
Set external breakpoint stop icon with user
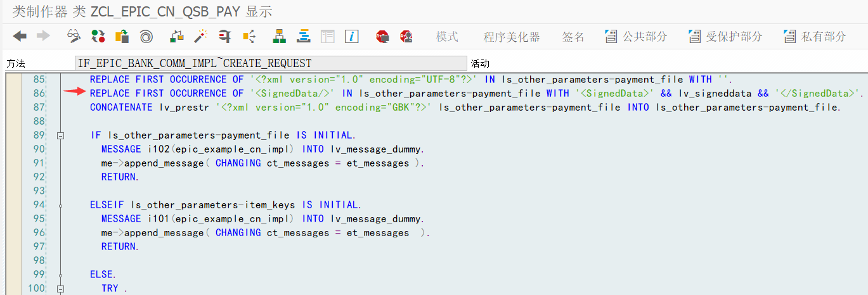point(406,37)
